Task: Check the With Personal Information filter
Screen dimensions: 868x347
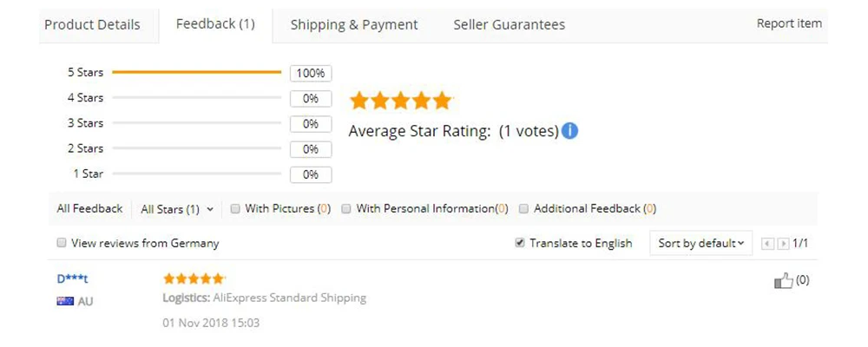Action: point(346,209)
